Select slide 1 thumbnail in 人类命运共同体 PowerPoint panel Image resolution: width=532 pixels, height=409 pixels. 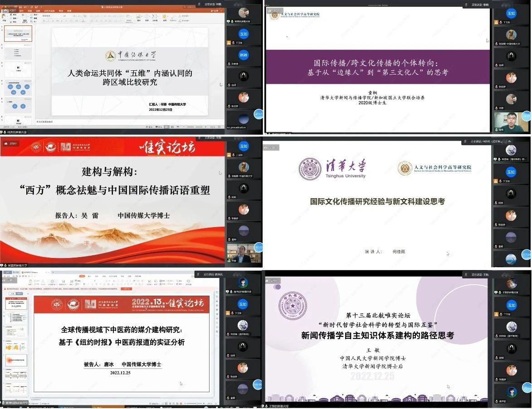[18, 34]
